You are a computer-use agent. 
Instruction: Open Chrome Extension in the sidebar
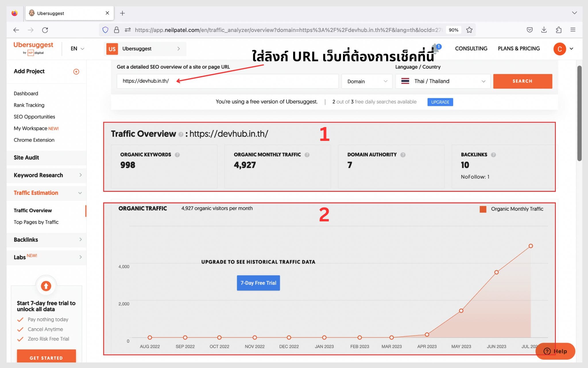[x=34, y=140]
